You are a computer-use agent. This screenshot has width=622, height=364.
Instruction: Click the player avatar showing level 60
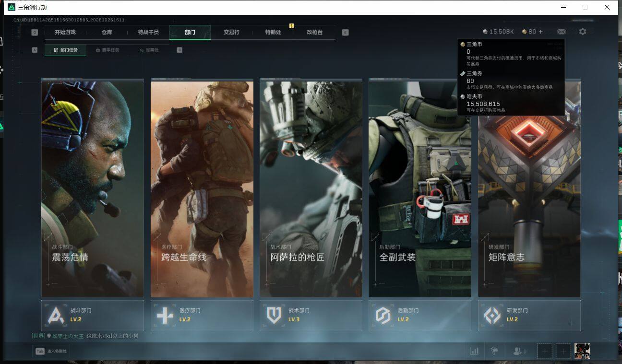pos(582,351)
